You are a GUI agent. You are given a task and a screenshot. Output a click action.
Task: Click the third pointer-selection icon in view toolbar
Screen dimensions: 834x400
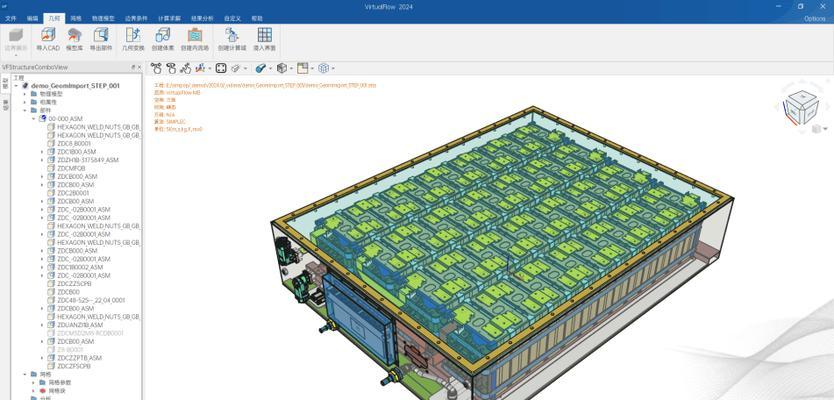tap(185, 68)
